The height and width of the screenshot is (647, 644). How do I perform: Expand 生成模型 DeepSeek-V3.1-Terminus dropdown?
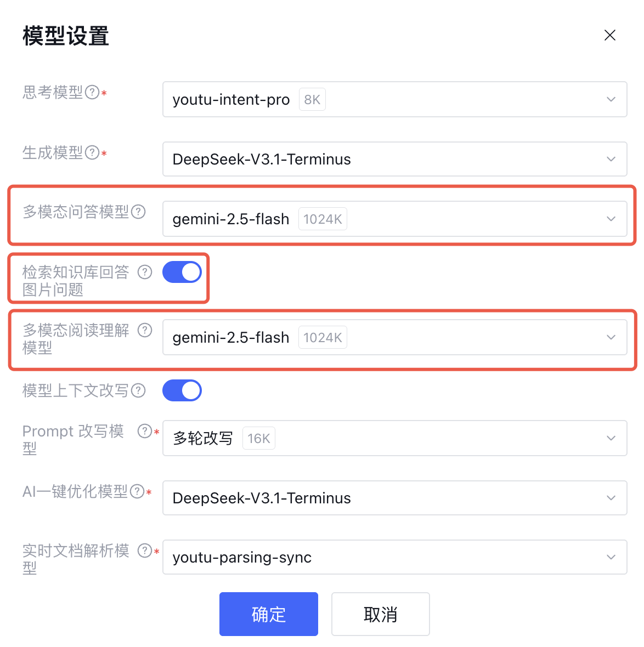(x=394, y=159)
